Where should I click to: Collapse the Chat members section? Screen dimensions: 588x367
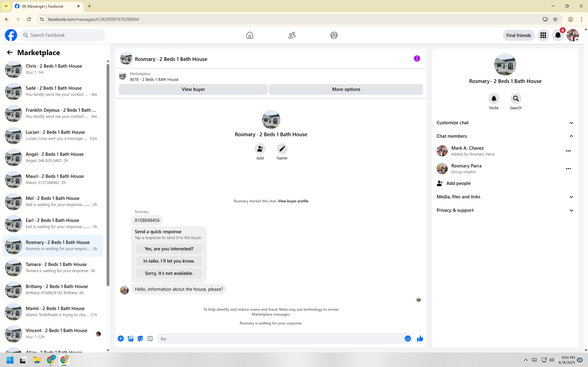coord(505,136)
